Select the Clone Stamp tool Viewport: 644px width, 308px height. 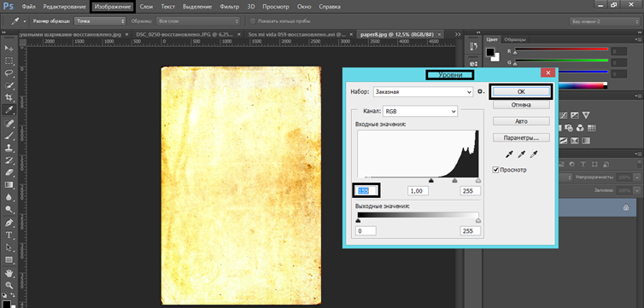point(9,148)
